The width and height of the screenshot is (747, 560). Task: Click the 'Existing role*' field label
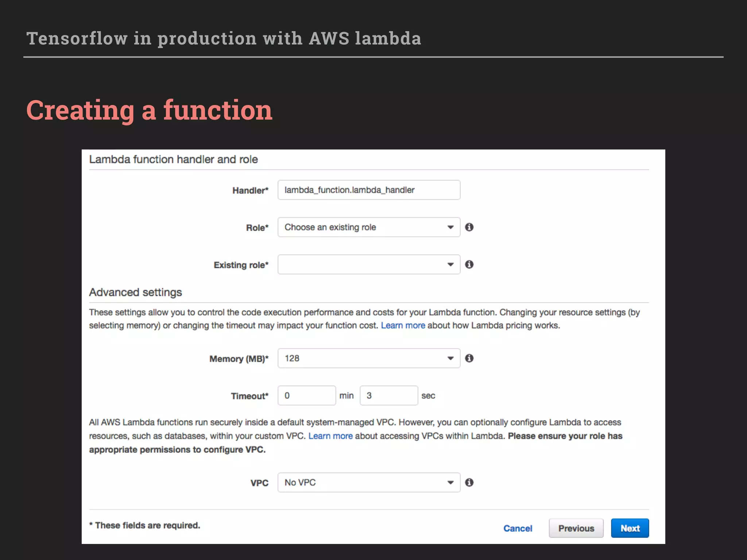241,265
